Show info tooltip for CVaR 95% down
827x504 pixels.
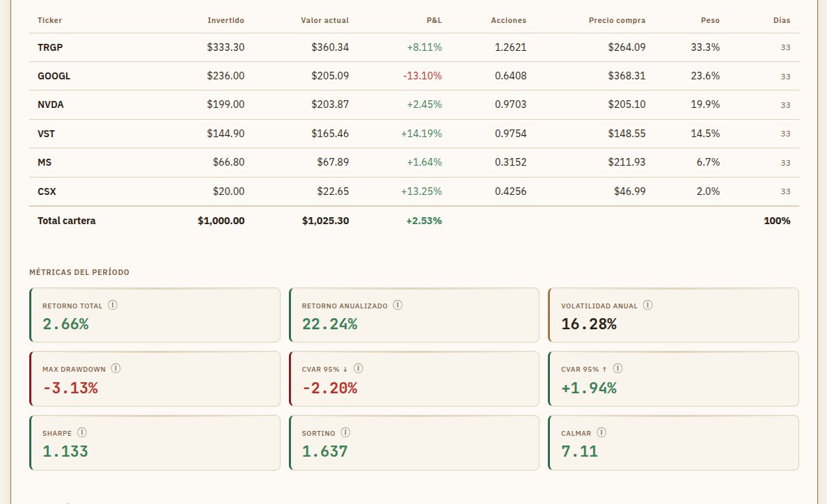pyautogui.click(x=358, y=368)
